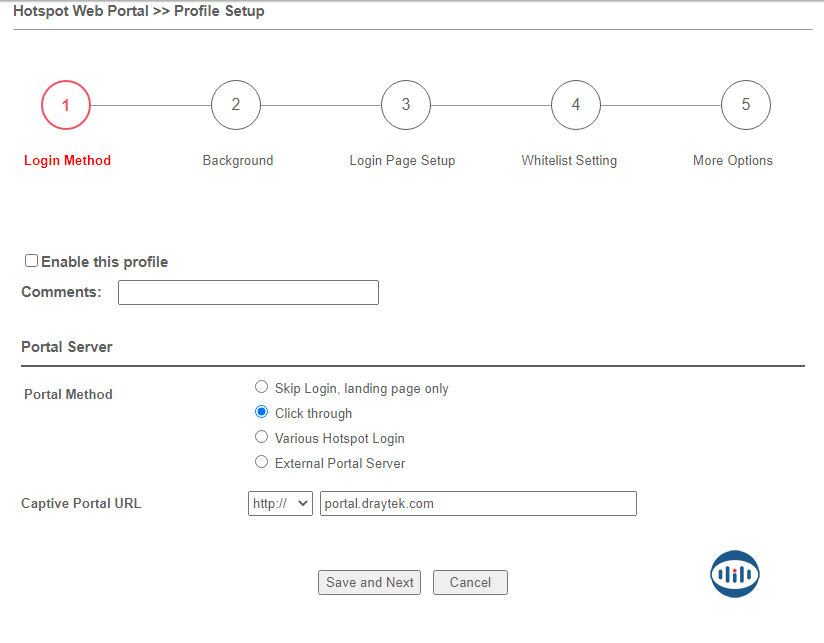Screen dimensions: 824x643
Task: Click the step 1 circle icon
Action: [x=66, y=105]
